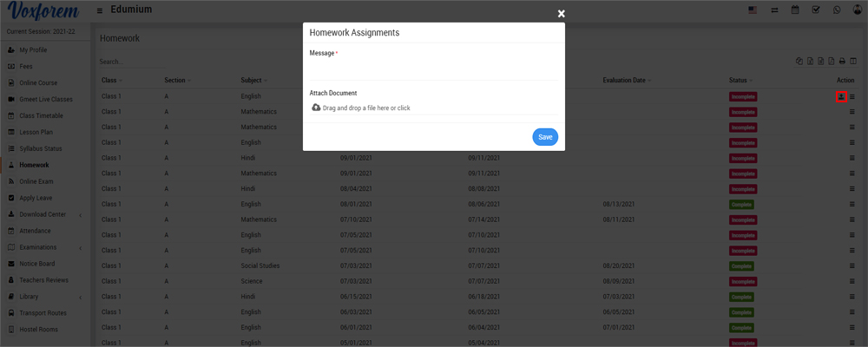Click the Save button in the dialog
The image size is (868, 347).
(x=544, y=137)
